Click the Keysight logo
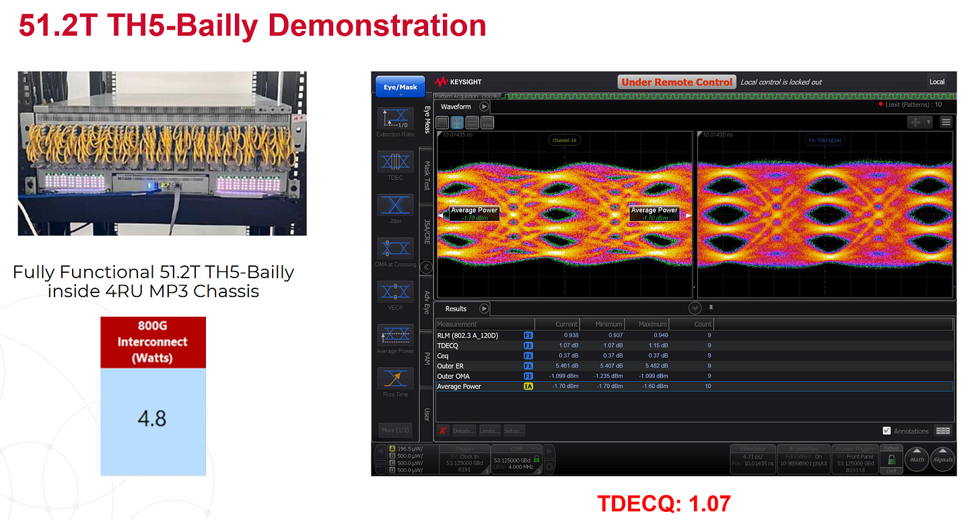Image resolution: width=980 pixels, height=520 pixels. click(458, 82)
